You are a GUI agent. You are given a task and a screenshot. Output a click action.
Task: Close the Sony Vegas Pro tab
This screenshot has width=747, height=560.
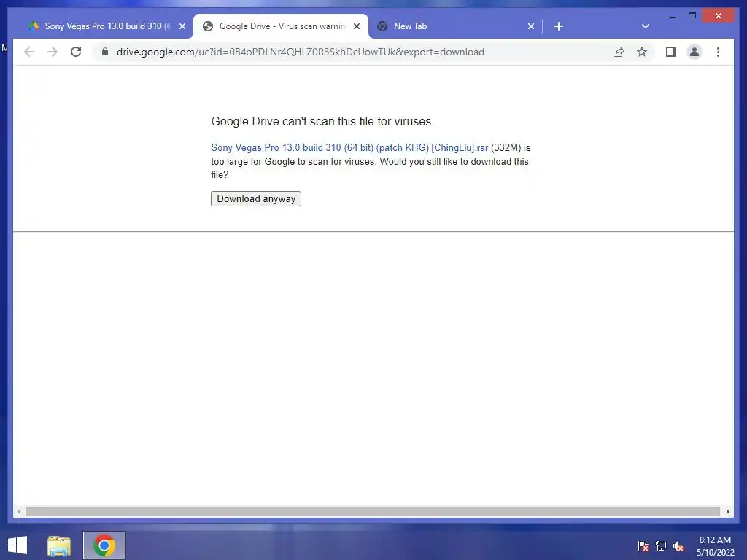(182, 26)
